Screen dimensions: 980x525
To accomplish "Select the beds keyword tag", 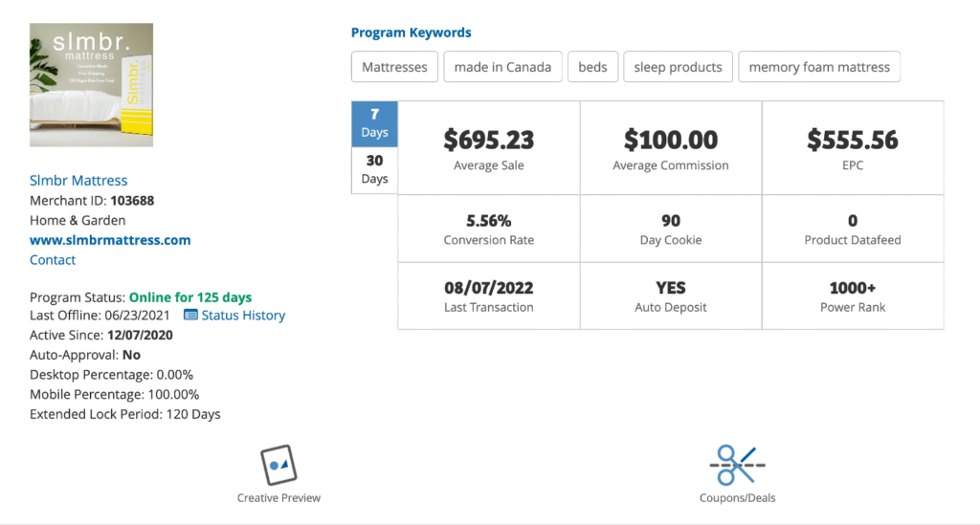I will click(x=592, y=67).
